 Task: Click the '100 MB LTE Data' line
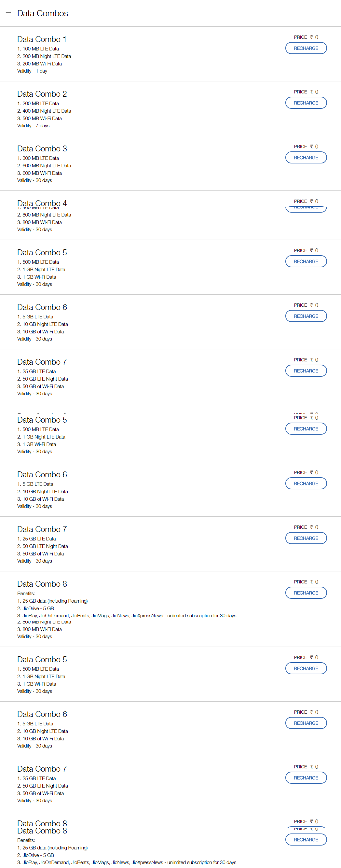[40, 49]
